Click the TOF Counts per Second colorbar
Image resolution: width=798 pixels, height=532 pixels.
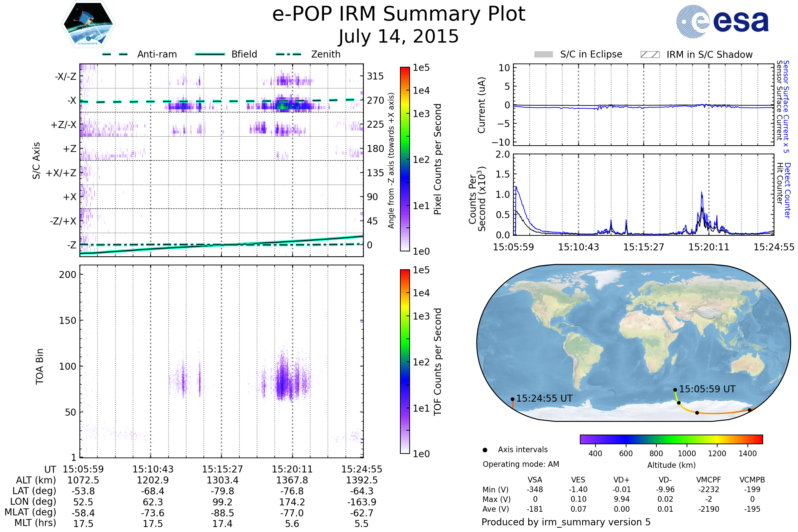[405, 361]
